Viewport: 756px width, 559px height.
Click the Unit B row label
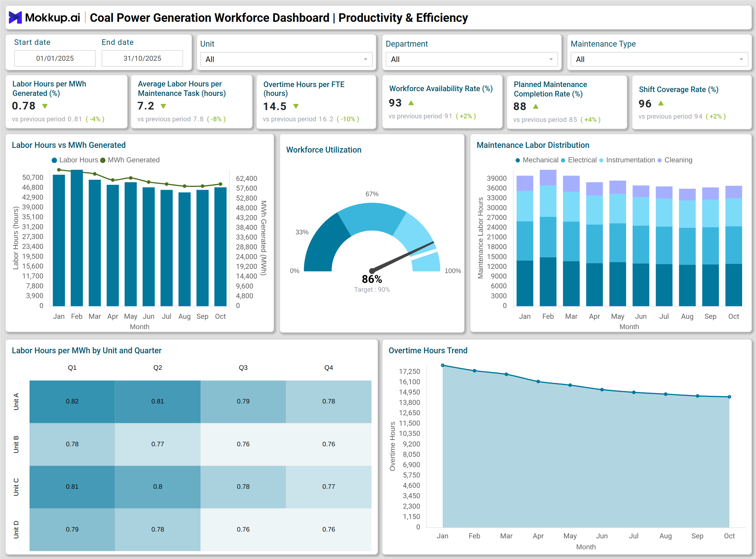[16, 444]
